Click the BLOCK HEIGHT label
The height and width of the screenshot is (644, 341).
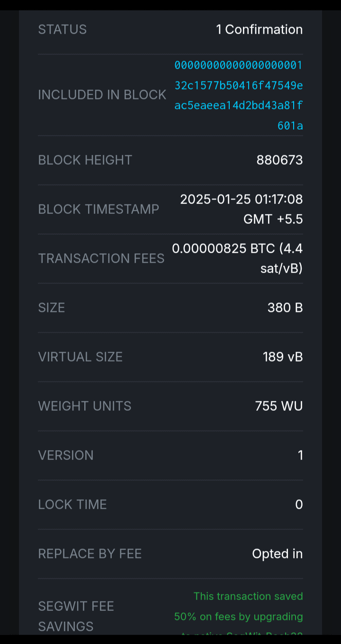[x=85, y=160]
